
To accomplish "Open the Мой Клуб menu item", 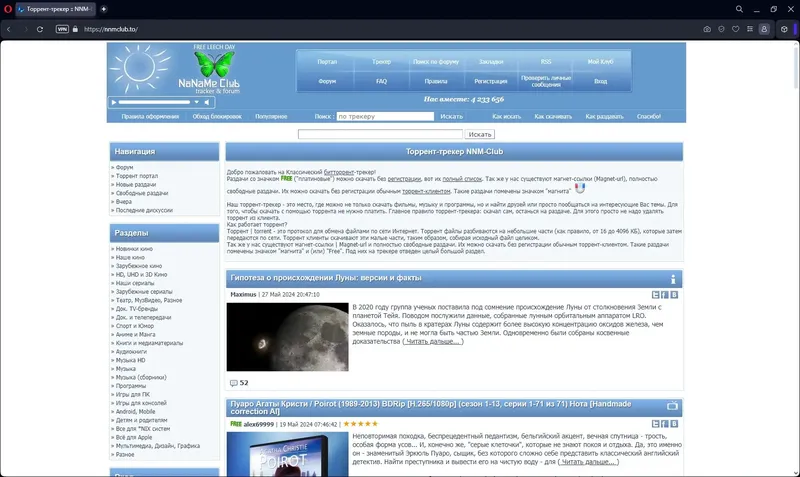I will [601, 62].
